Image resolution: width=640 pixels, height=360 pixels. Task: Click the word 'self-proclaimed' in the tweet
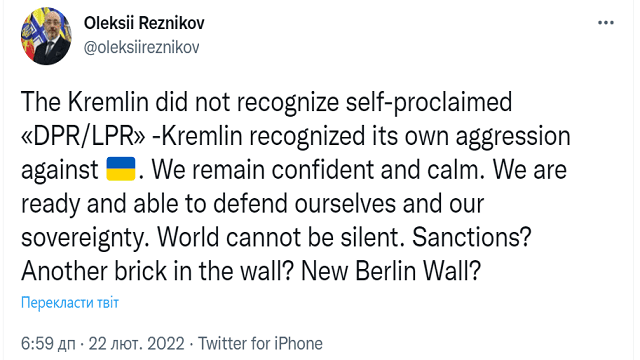[x=429, y=102]
